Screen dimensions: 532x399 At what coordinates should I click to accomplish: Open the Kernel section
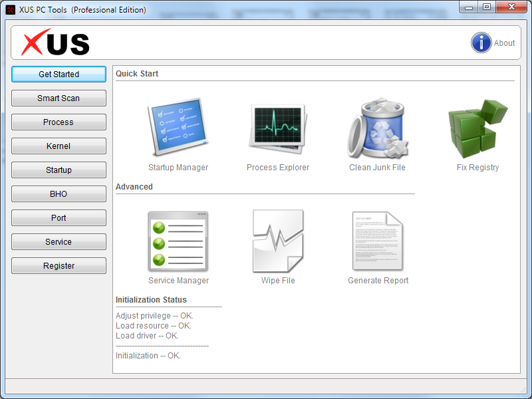coord(59,146)
